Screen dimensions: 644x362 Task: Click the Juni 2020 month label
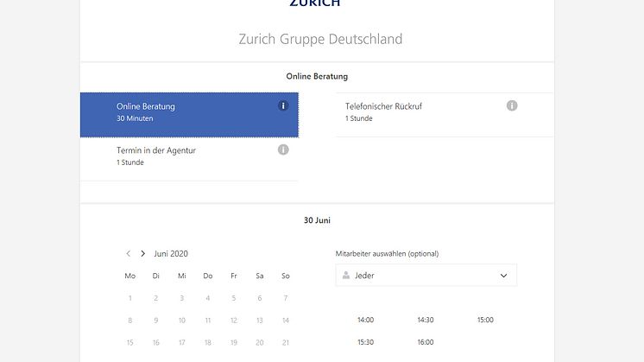(x=171, y=253)
